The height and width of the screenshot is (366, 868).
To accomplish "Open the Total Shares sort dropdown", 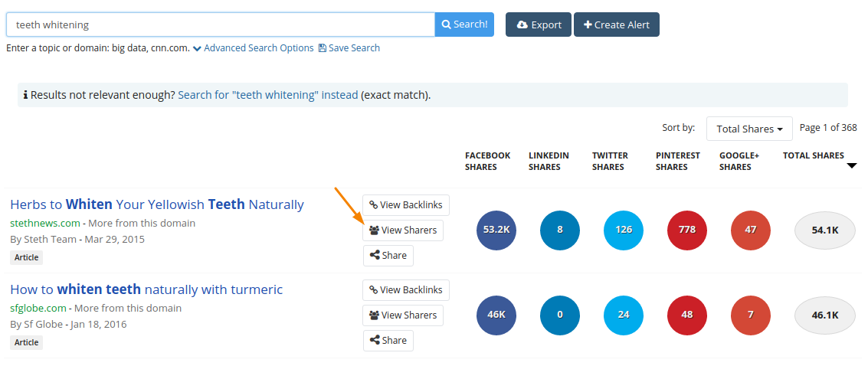I will coord(749,129).
